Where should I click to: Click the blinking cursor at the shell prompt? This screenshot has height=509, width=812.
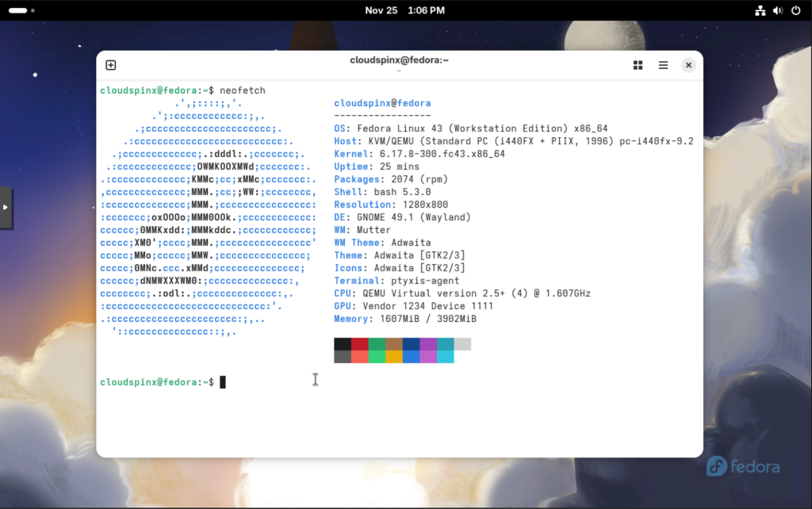click(223, 381)
